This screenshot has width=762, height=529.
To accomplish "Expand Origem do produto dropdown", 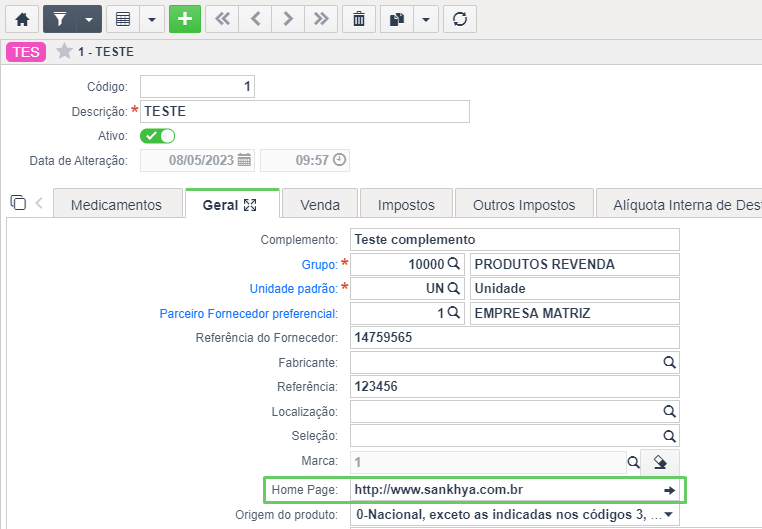I will tap(669, 514).
